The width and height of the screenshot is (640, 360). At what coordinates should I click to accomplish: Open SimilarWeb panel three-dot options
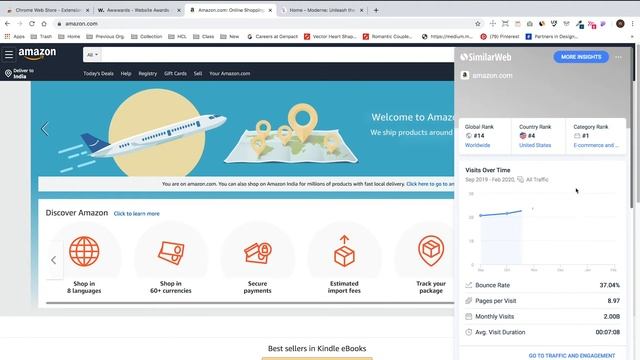pyautogui.click(x=619, y=57)
